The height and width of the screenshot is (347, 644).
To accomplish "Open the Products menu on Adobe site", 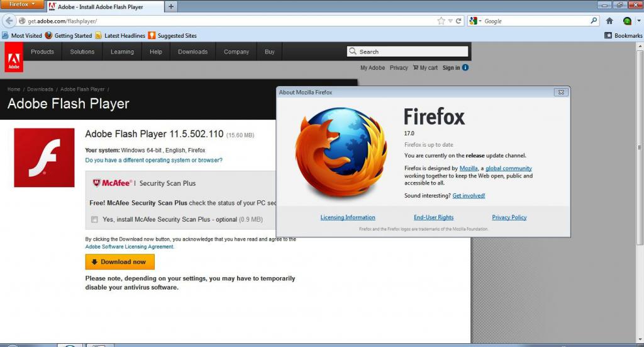I will click(42, 52).
